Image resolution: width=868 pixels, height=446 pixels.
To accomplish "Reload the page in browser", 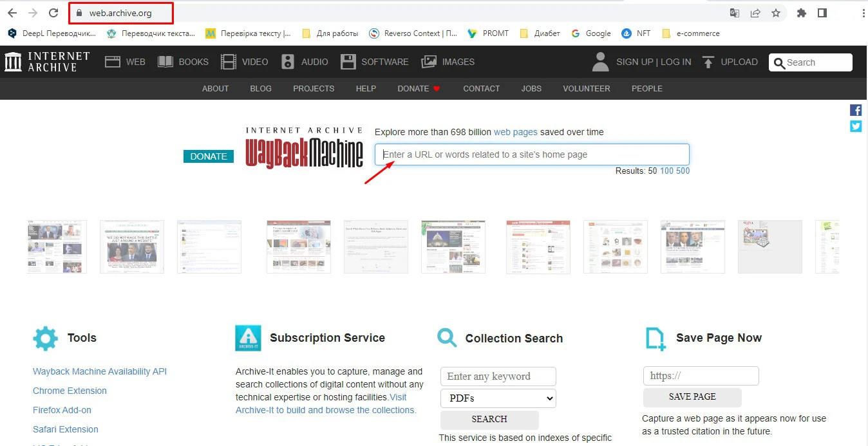I will (x=53, y=13).
